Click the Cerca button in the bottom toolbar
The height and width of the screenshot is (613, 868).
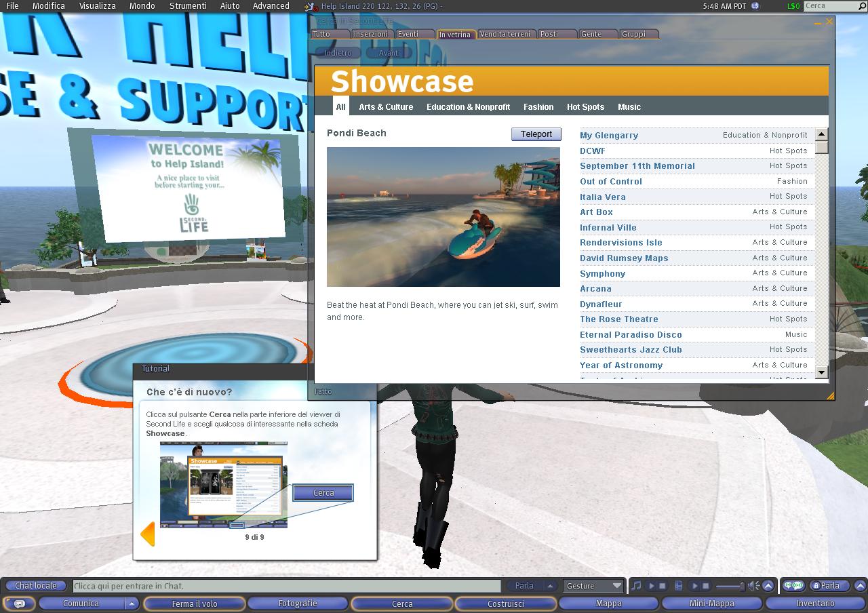[x=402, y=604]
